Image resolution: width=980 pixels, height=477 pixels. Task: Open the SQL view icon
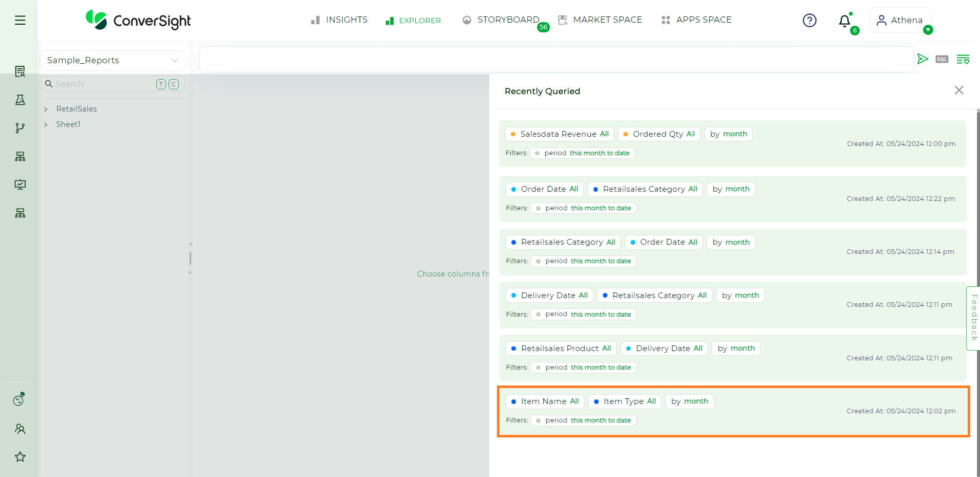tap(941, 59)
